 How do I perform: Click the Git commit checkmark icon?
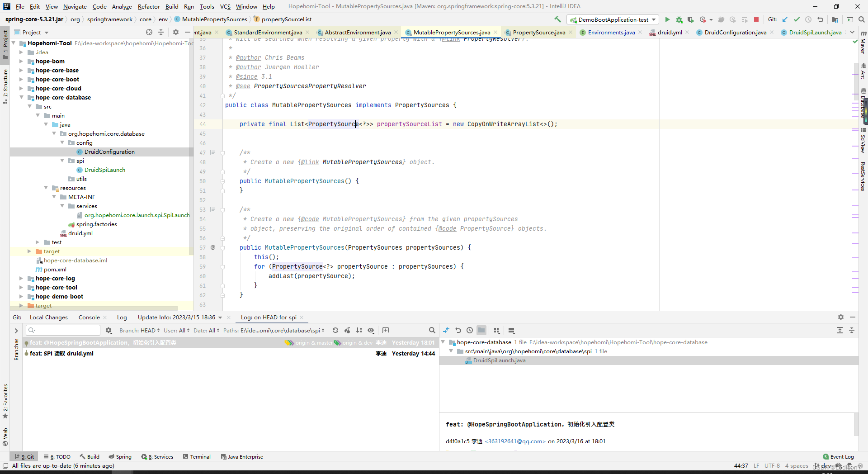tap(797, 19)
